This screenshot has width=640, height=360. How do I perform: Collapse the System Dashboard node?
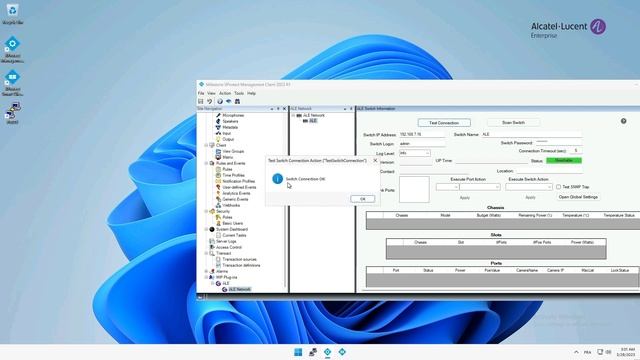coord(206,229)
